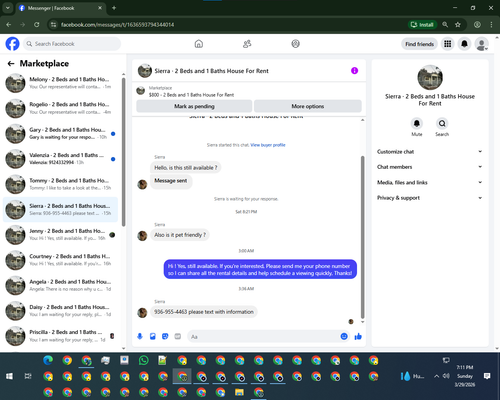Open Angela's conversation
The width and height of the screenshot is (500, 400).
[x=61, y=286]
